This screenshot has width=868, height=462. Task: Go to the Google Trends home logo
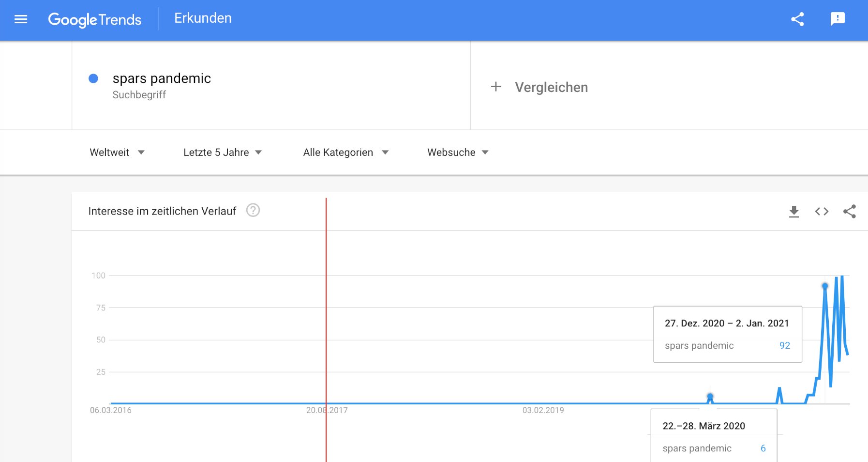(95, 19)
